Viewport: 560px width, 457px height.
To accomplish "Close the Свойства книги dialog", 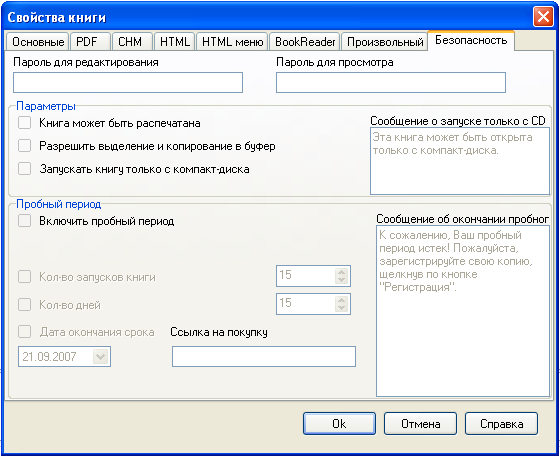I will point(543,17).
